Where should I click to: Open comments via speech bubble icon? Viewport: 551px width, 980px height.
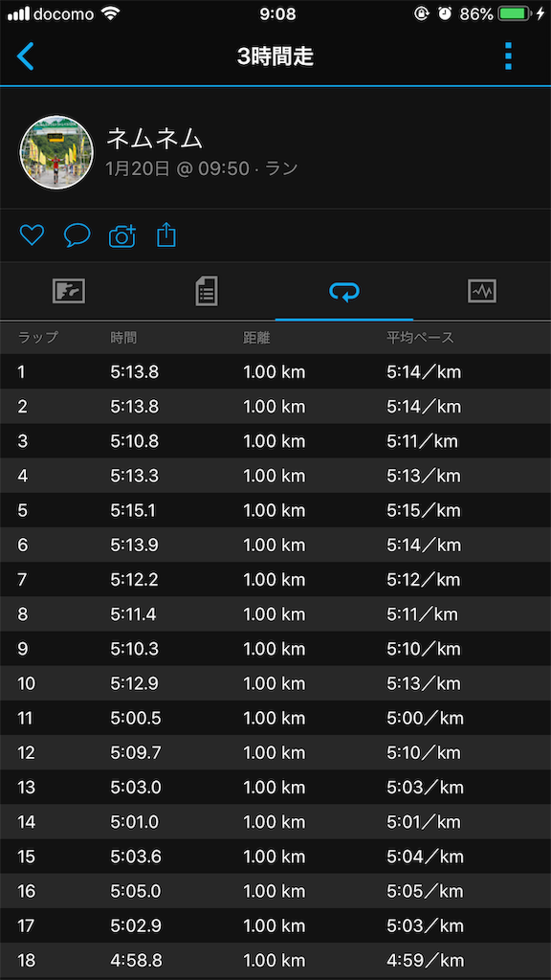coord(77,235)
